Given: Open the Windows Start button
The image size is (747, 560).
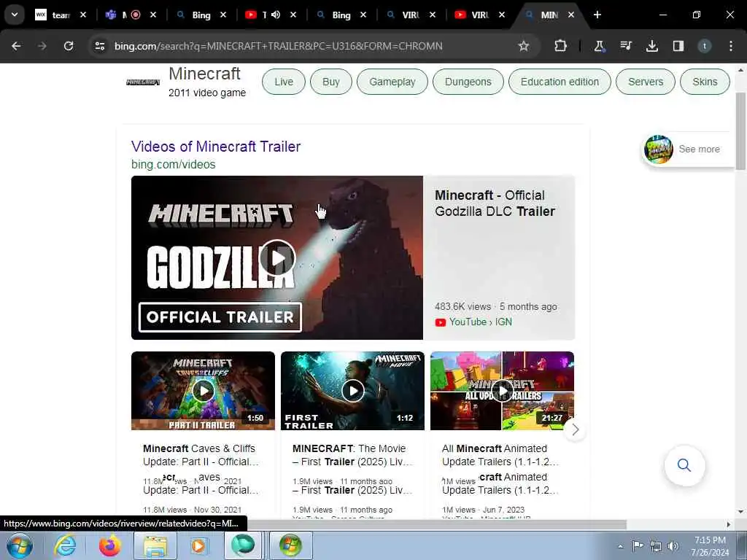Looking at the screenshot, I should click(20, 545).
